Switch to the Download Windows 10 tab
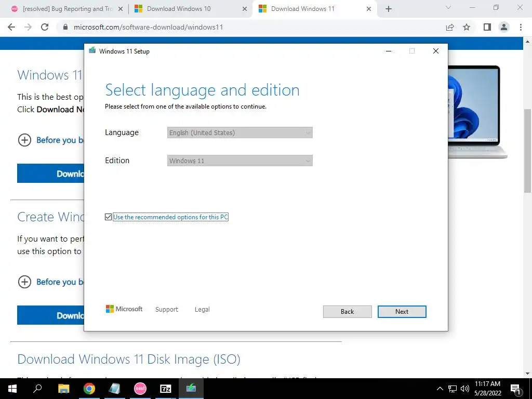The width and height of the screenshot is (532, 399). click(179, 9)
